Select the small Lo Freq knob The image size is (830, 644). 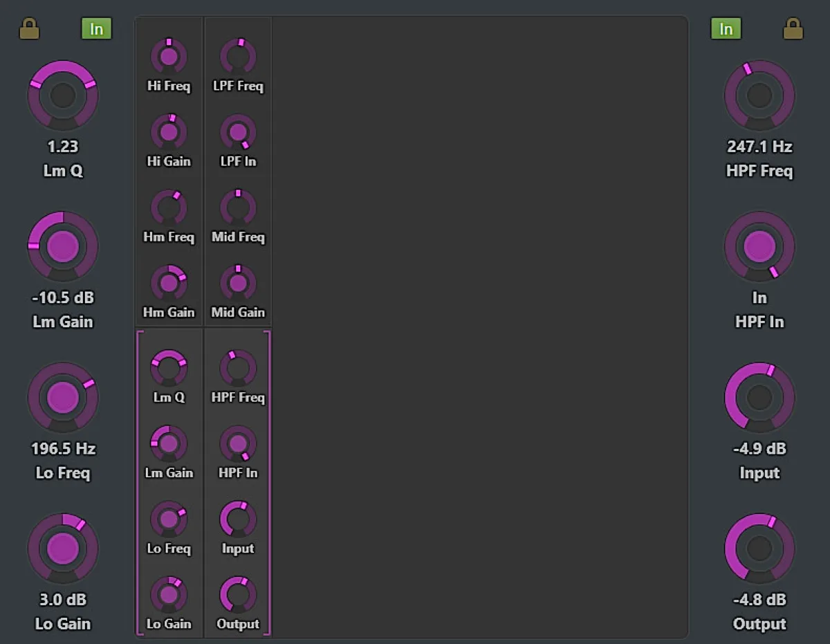tap(169, 519)
